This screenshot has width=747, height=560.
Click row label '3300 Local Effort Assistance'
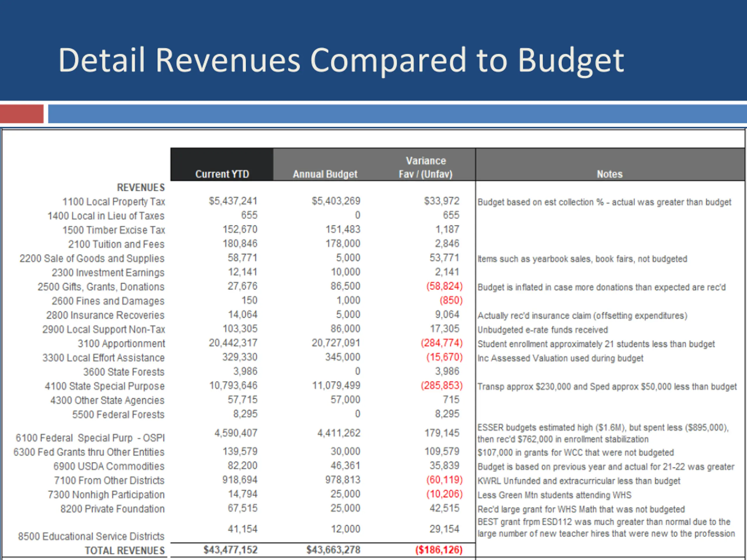point(103,358)
